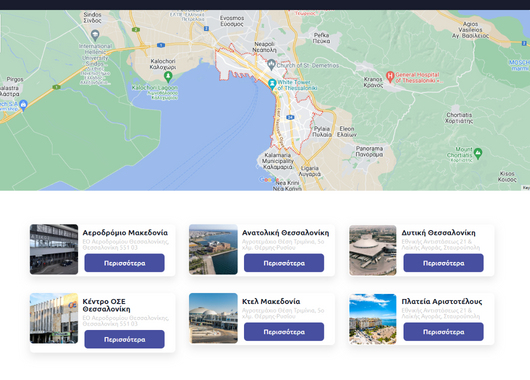Click Περισσότερα under Κέντρο ΟΣΕ Θεσσαλονίκη

[124, 339]
